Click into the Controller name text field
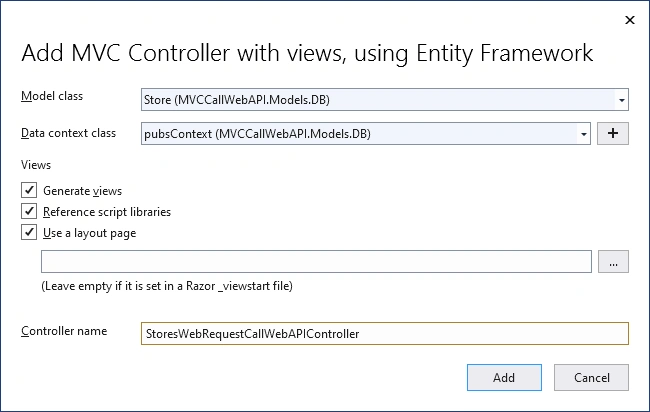Viewport: 650px width, 412px height. click(x=385, y=334)
